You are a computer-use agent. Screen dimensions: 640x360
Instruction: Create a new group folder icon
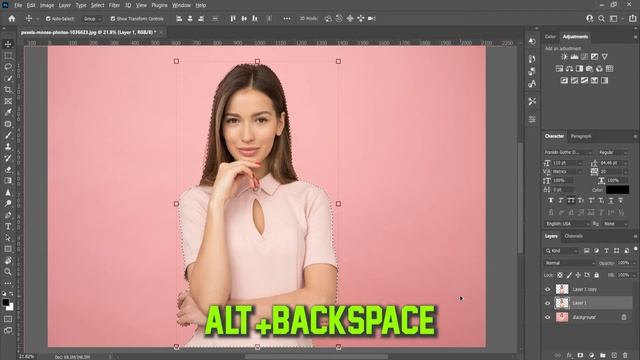click(x=603, y=355)
